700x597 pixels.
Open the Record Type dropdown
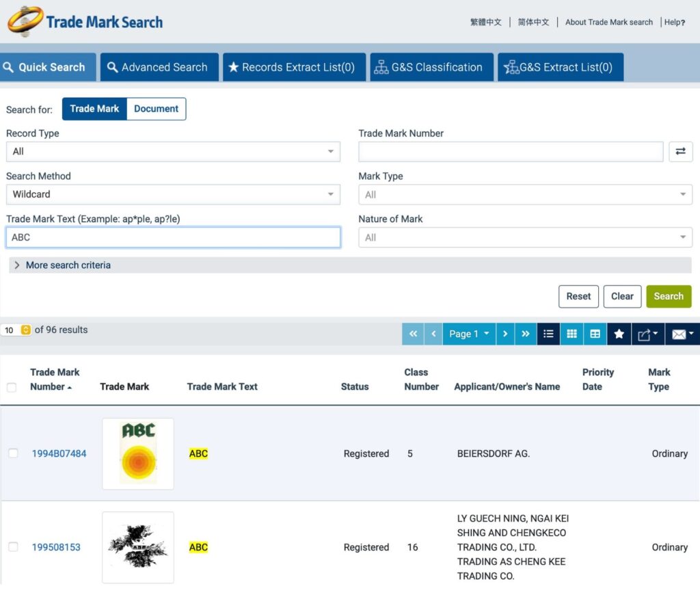point(173,151)
